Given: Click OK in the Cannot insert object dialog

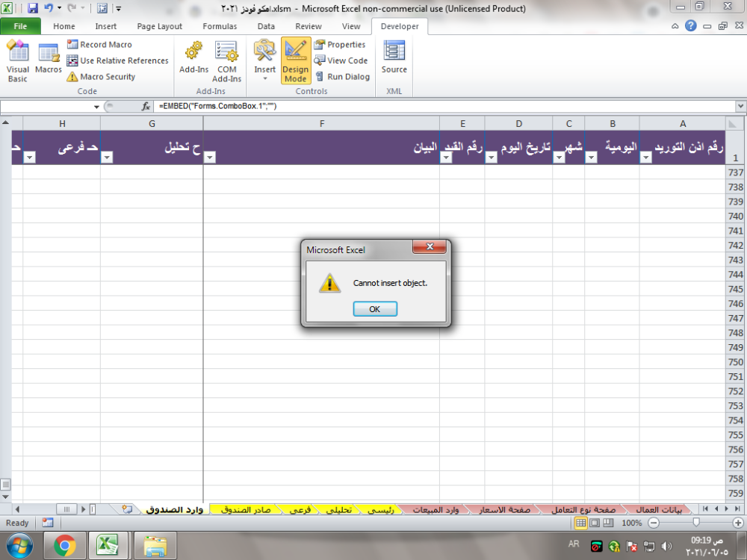Looking at the screenshot, I should point(375,309).
